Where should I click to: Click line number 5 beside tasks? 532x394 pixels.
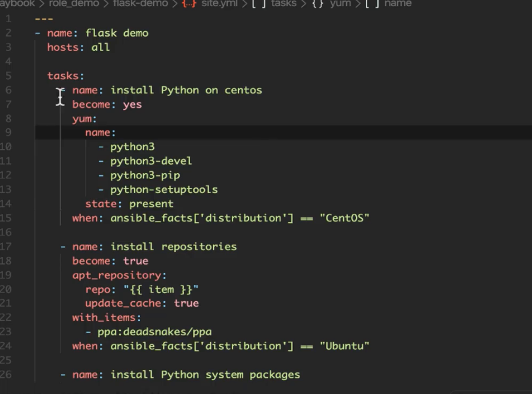8,76
